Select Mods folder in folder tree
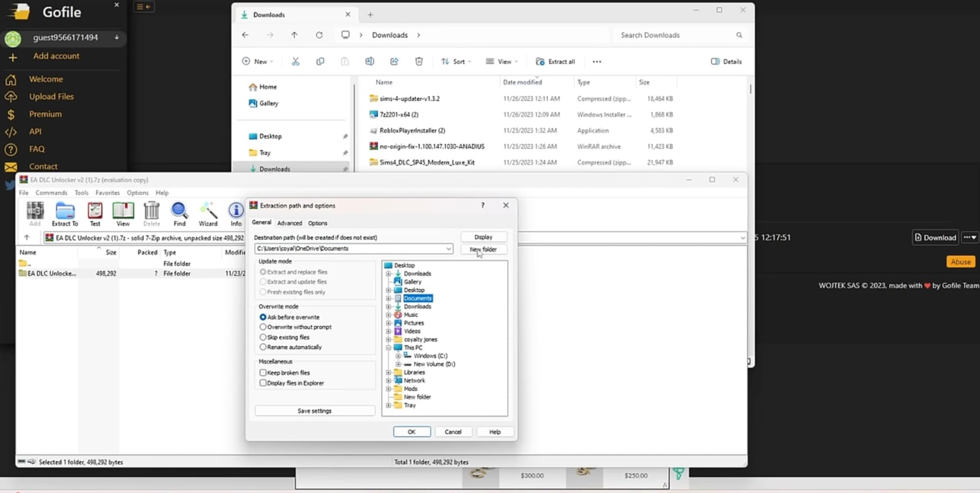Image resolution: width=980 pixels, height=493 pixels. (x=410, y=388)
